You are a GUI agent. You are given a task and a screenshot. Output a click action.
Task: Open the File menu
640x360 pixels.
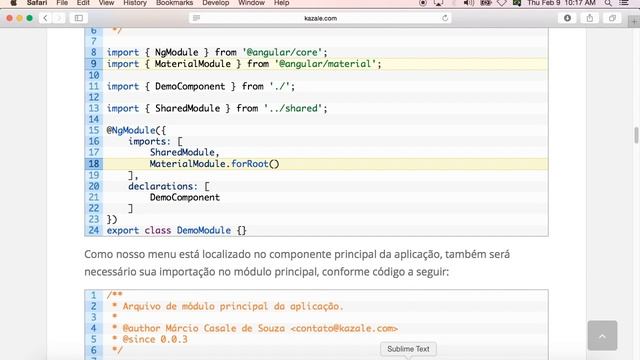tap(62, 3)
